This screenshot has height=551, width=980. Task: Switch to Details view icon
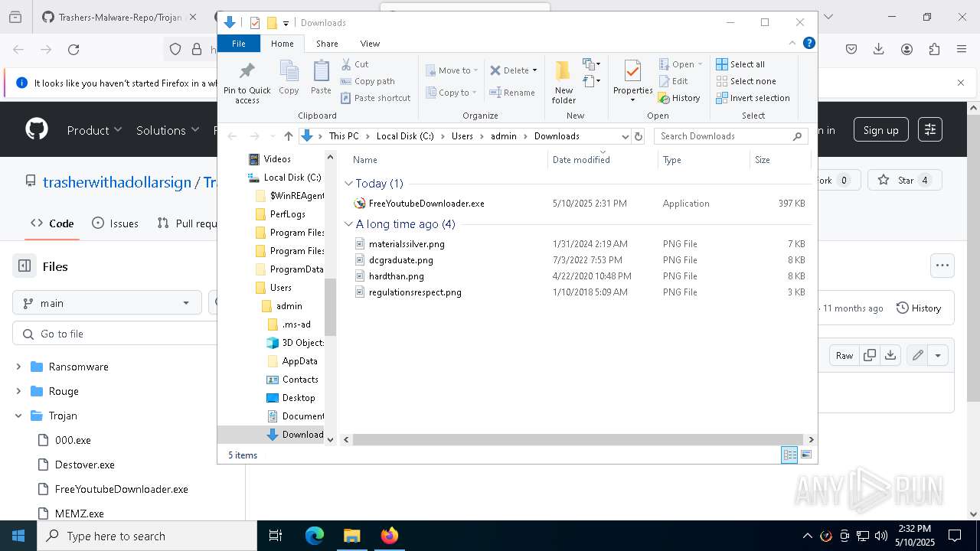pos(789,455)
